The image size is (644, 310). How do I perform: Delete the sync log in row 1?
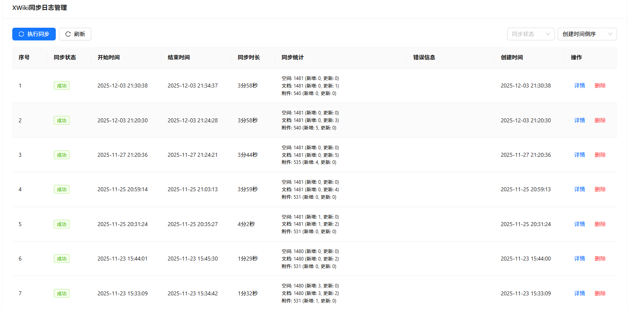click(600, 86)
